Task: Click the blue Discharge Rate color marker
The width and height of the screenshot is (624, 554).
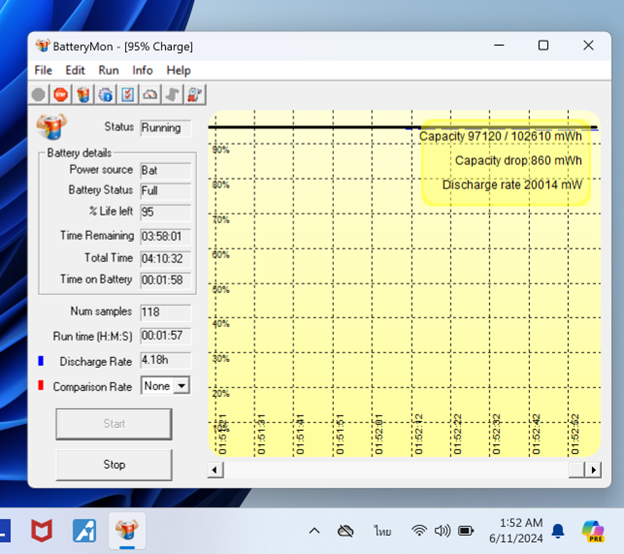Action: 41,361
